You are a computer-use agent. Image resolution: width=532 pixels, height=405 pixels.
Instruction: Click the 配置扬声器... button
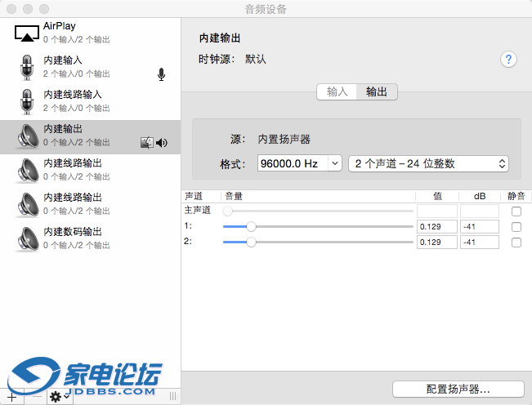[x=458, y=389]
